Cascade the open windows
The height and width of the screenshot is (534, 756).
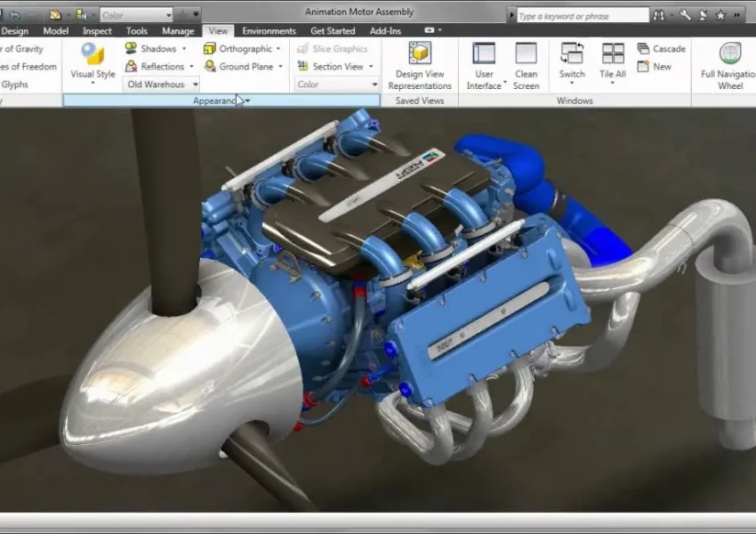(661, 48)
